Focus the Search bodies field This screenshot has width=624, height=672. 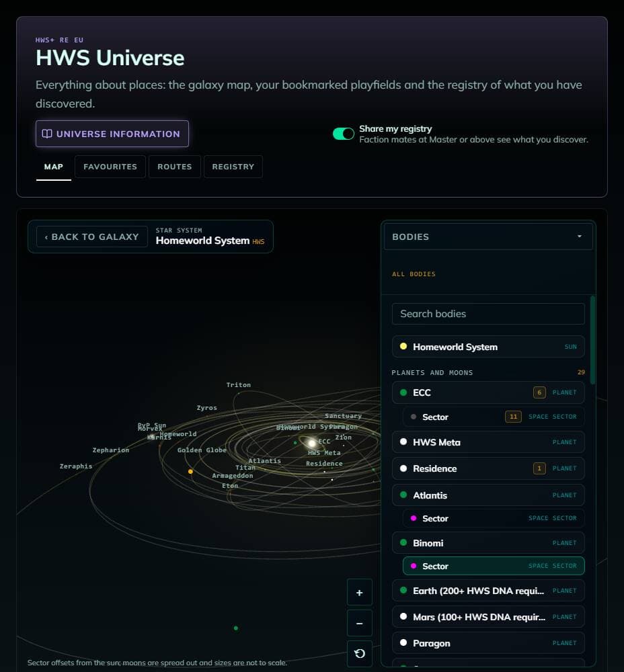(x=488, y=314)
